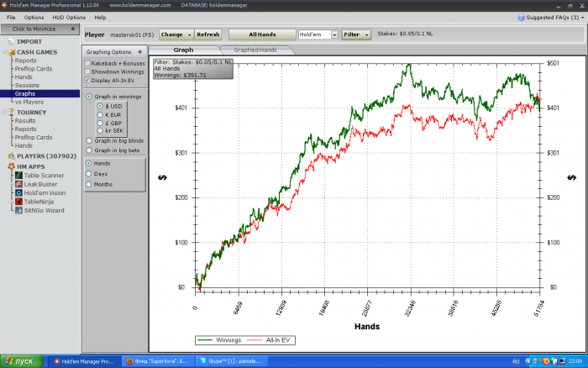Select the Months x-axis option
Image resolution: width=588 pixels, height=368 pixels.
coord(89,184)
